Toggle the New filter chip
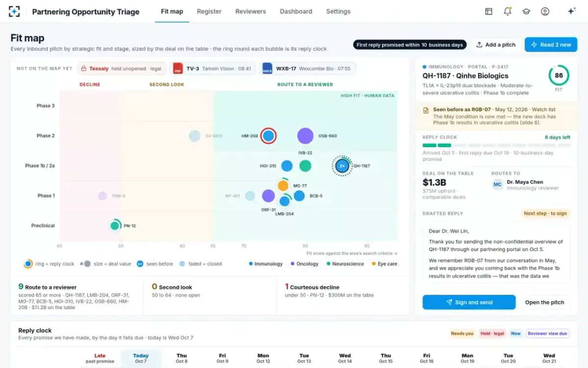This screenshot has height=368, width=588. click(516, 334)
